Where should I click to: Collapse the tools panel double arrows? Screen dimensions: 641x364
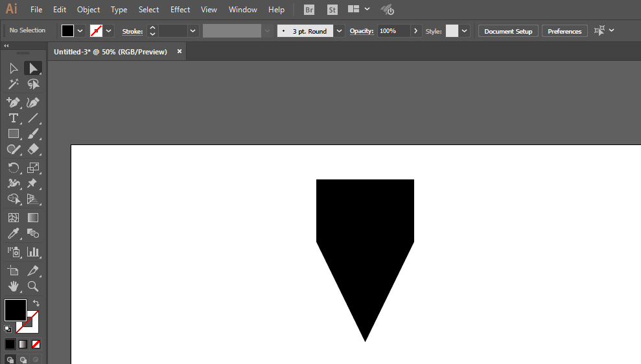coord(6,46)
